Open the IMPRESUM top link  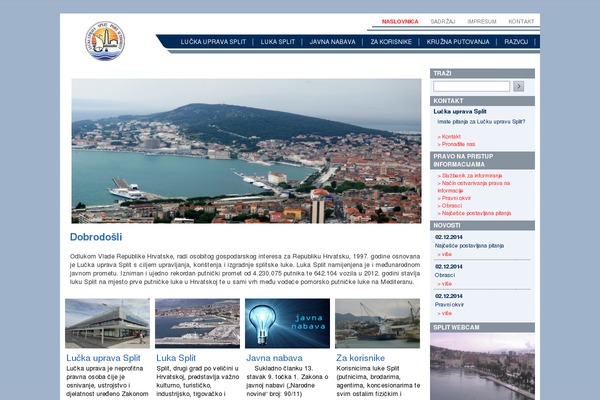point(482,21)
